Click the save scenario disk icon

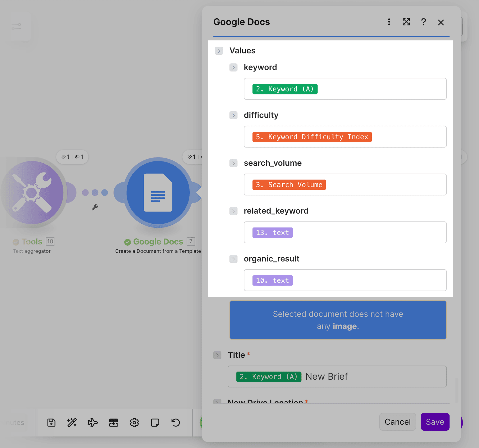pos(51,423)
